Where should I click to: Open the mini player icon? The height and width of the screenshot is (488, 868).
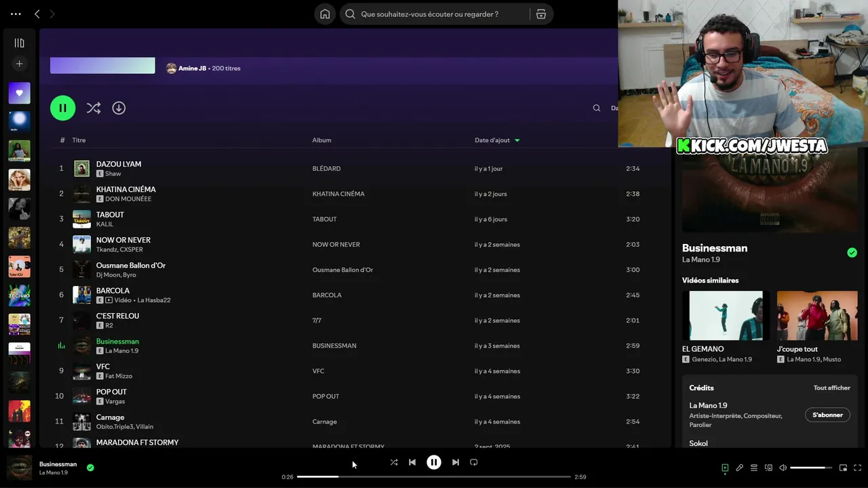click(843, 468)
